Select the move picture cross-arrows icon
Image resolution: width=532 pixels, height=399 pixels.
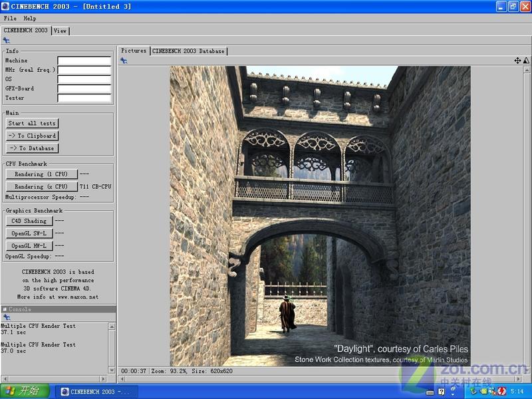(517, 61)
